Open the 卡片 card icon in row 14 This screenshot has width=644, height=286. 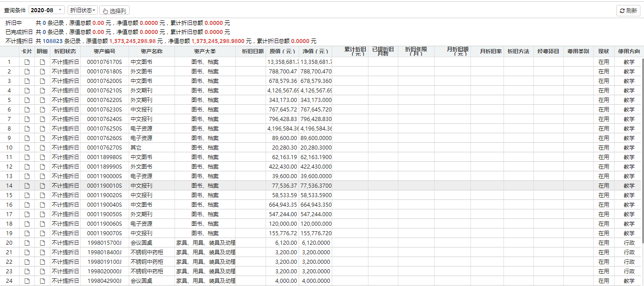[x=27, y=186]
